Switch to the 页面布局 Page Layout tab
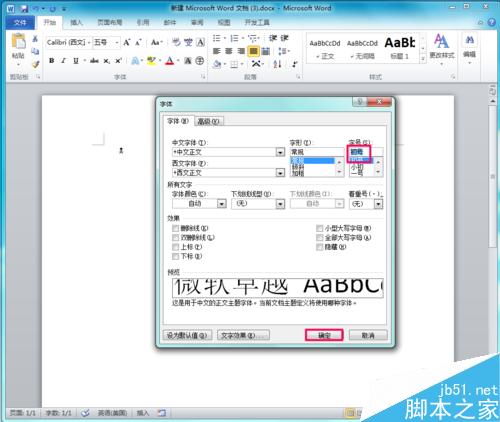This screenshot has width=500, height=422. pos(110,22)
